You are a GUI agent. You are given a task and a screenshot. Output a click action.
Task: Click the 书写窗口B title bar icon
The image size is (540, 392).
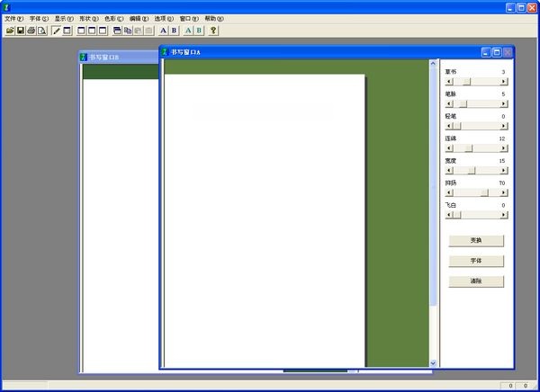83,57
